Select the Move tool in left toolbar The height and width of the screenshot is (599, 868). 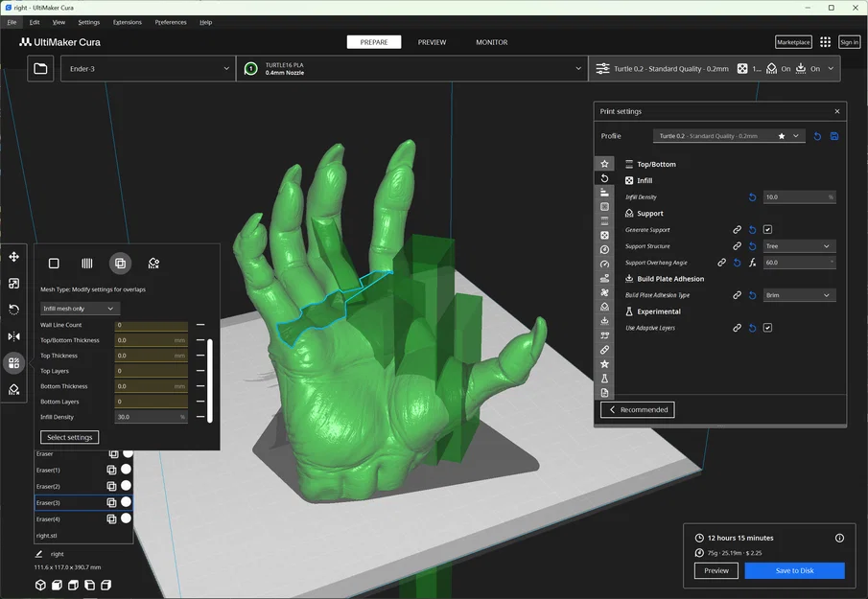13,257
